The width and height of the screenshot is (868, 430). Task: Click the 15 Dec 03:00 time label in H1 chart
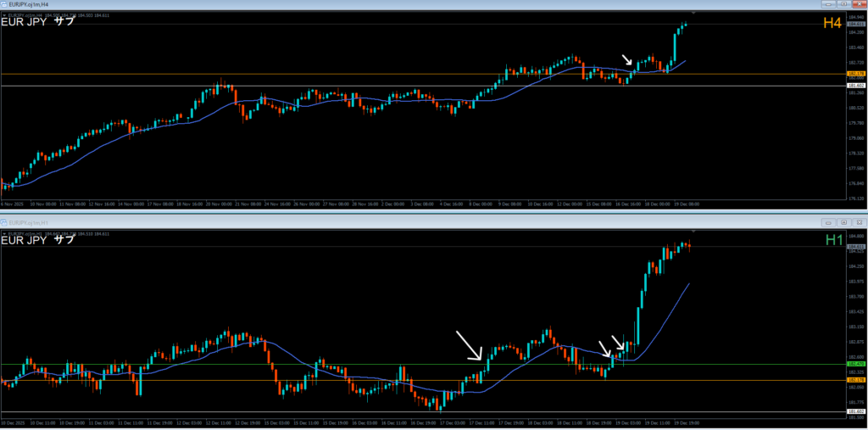click(x=275, y=422)
